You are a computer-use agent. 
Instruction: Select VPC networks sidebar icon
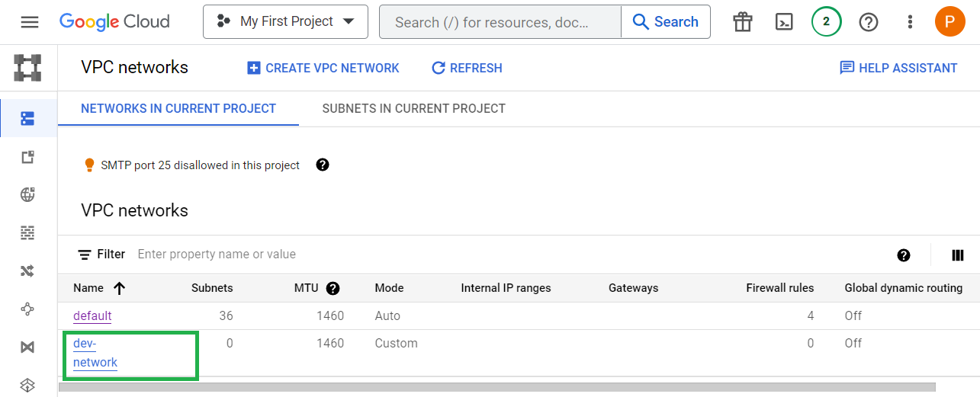click(x=28, y=118)
